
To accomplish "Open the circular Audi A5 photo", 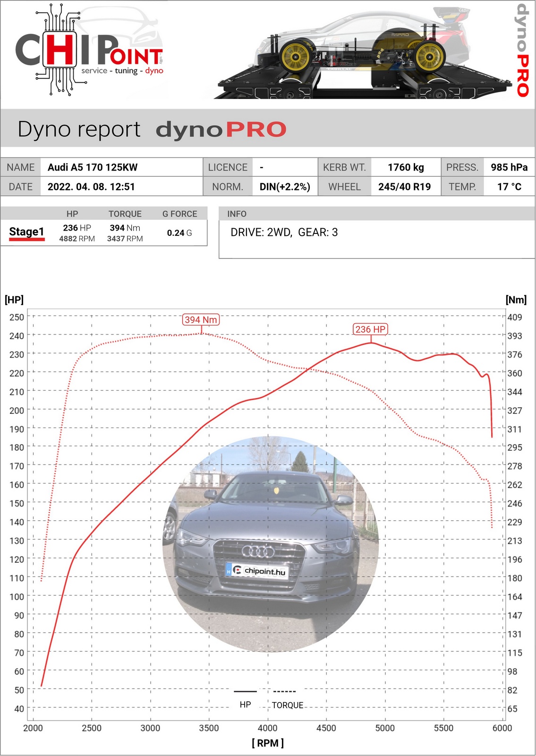I will tap(271, 543).
